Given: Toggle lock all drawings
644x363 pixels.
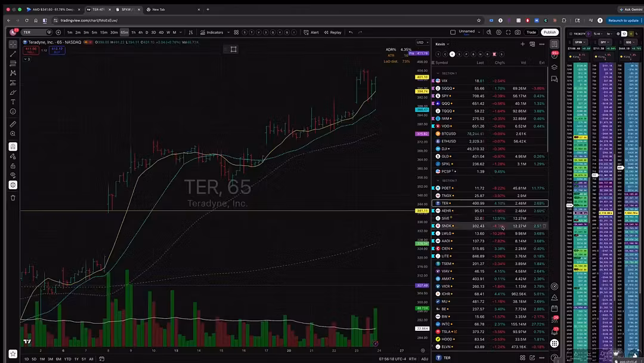Looking at the screenshot, I should point(13,166).
